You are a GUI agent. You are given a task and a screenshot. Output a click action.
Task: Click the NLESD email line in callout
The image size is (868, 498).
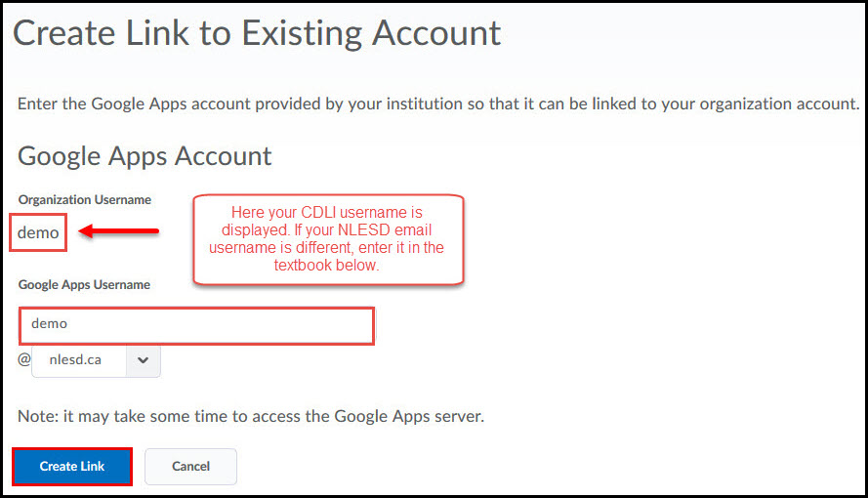coord(327,229)
